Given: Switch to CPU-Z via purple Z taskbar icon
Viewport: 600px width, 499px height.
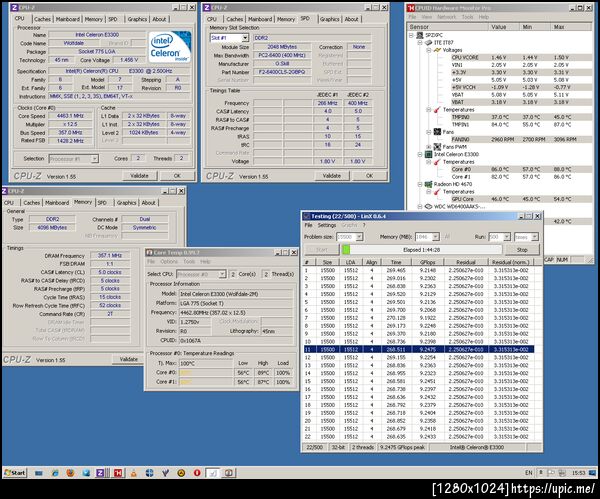Looking at the screenshot, I should [101, 473].
